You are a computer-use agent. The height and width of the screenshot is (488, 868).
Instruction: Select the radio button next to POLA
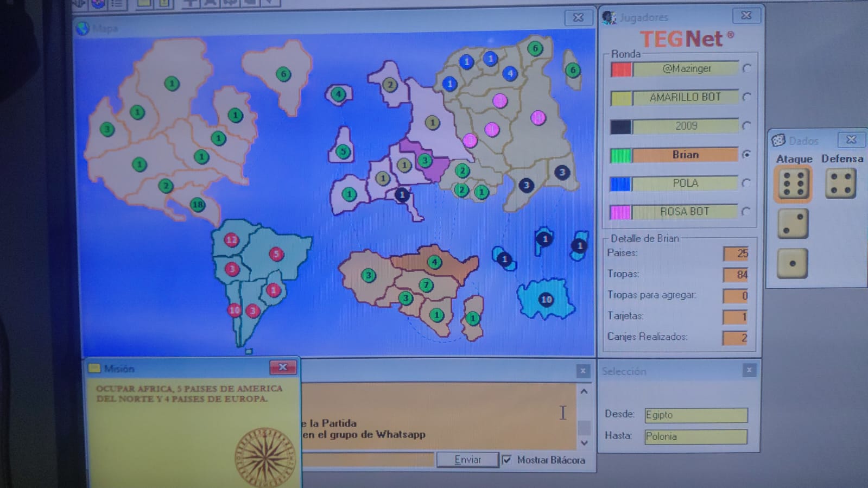click(x=747, y=183)
